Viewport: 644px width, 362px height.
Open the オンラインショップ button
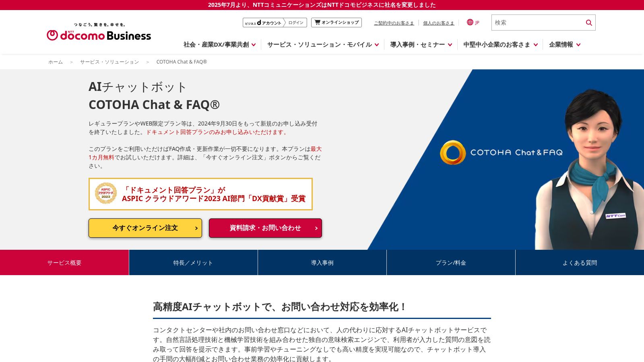(x=336, y=23)
